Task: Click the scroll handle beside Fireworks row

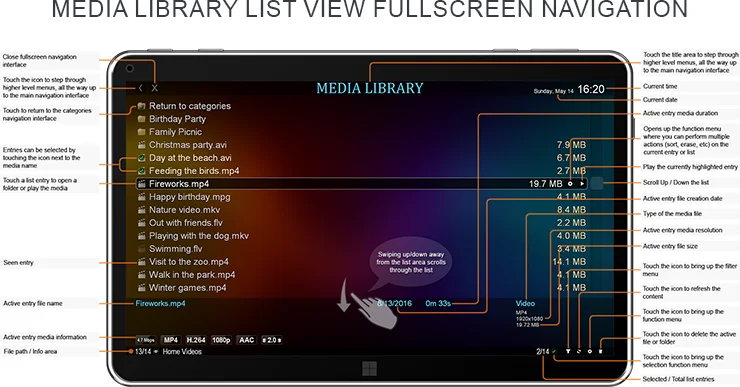Action: coord(597,184)
